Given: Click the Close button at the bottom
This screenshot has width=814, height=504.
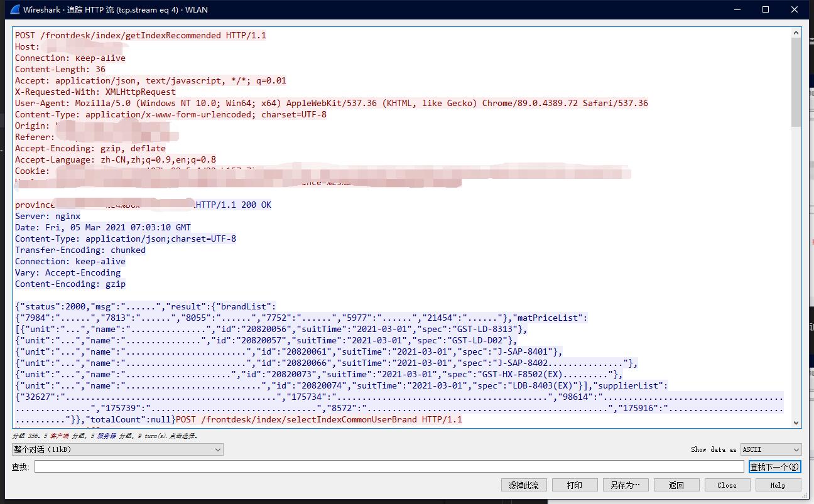Looking at the screenshot, I should [x=727, y=485].
